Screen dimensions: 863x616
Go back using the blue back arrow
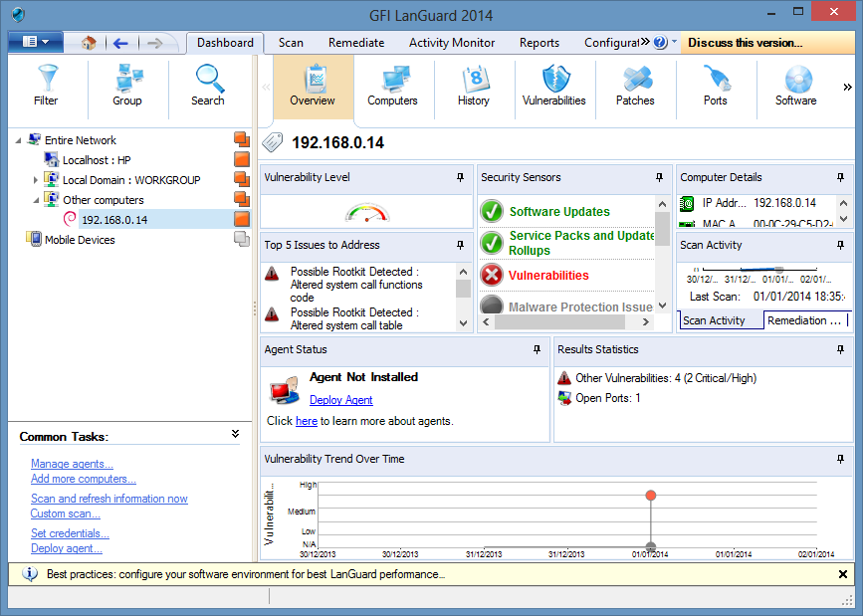120,43
